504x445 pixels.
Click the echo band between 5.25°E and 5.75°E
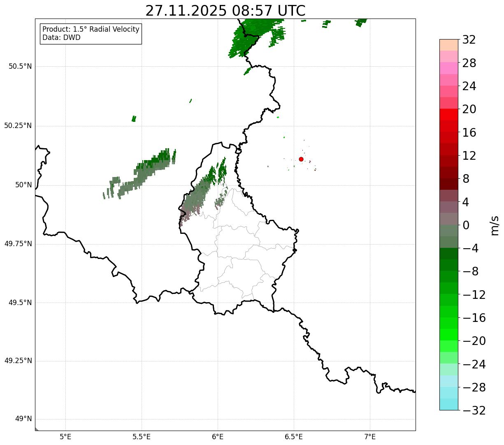(x=140, y=174)
